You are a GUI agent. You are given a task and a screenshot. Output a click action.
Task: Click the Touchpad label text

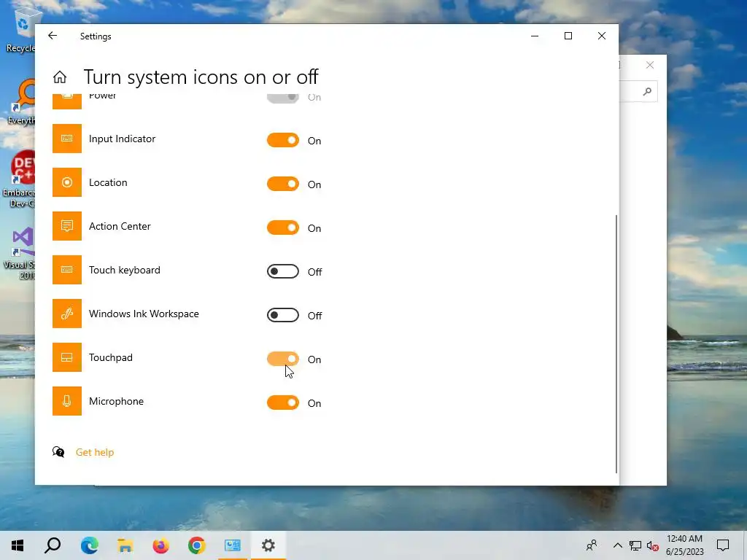pos(111,357)
